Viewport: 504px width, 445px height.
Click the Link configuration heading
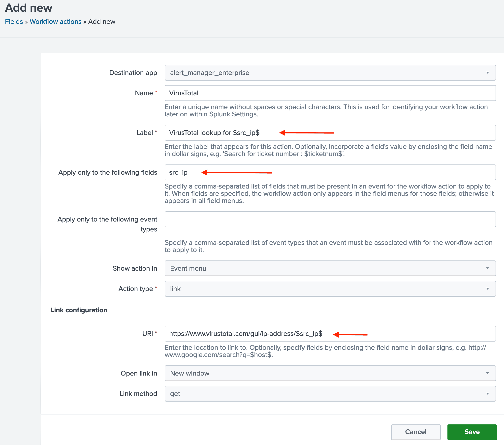click(x=79, y=310)
